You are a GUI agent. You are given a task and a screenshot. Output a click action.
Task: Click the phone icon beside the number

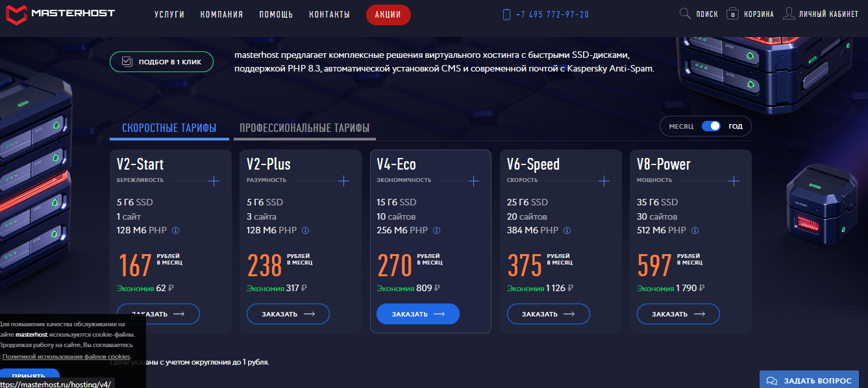506,14
